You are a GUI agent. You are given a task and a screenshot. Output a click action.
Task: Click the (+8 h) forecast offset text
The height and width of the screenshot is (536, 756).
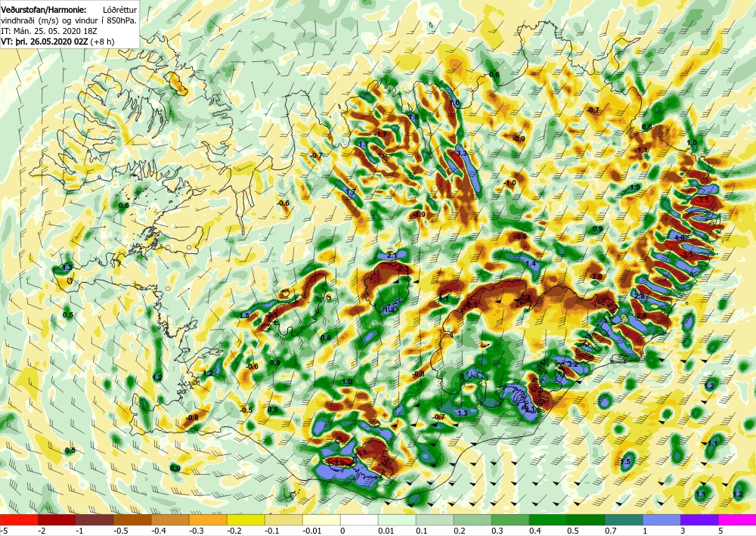click(x=102, y=42)
